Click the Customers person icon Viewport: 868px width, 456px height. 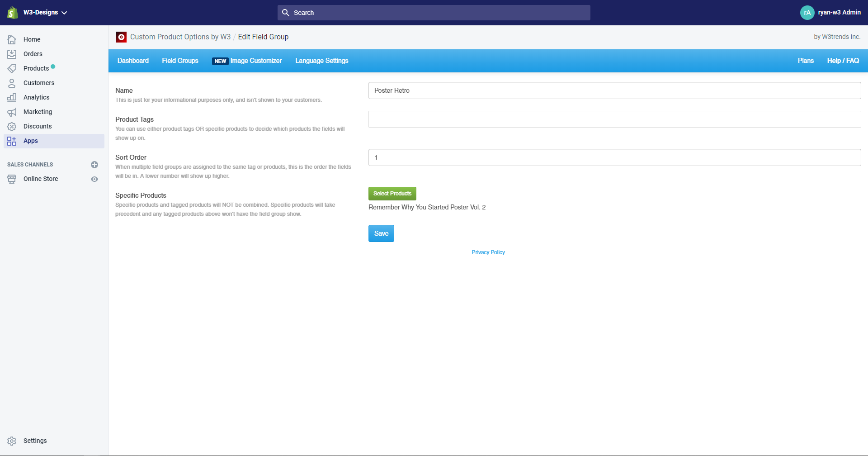12,83
